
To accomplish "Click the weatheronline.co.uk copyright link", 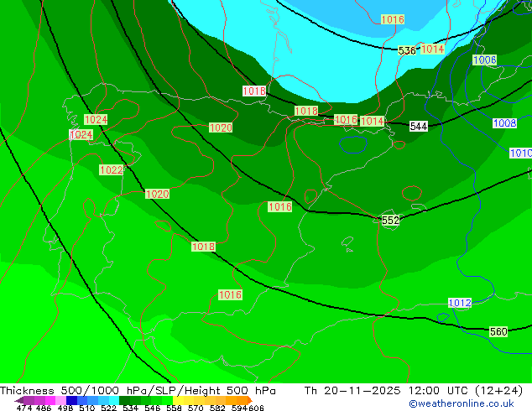I will [462, 403].
